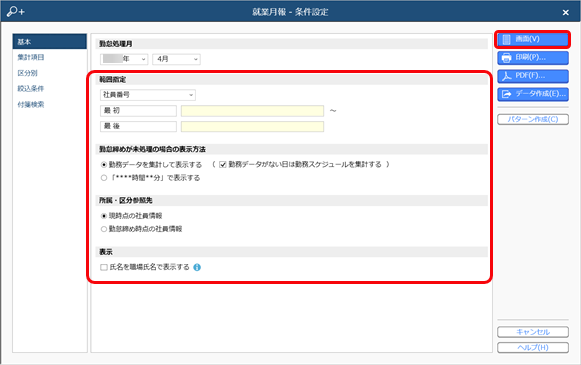Screen dimensions: 581x365
Task: Expand the 4月 month dropdown
Action: click(x=176, y=59)
